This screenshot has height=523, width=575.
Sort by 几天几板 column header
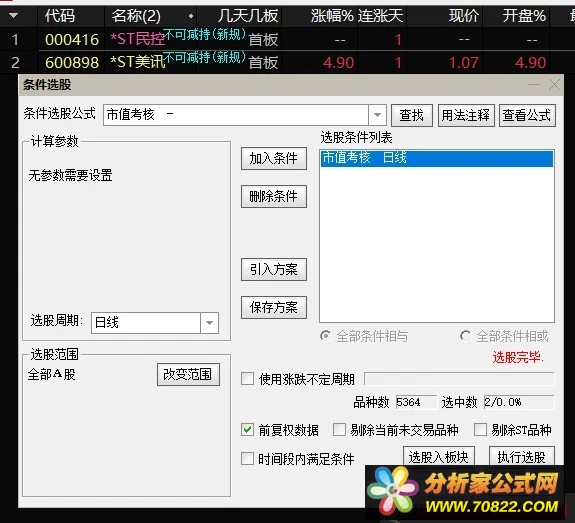248,16
